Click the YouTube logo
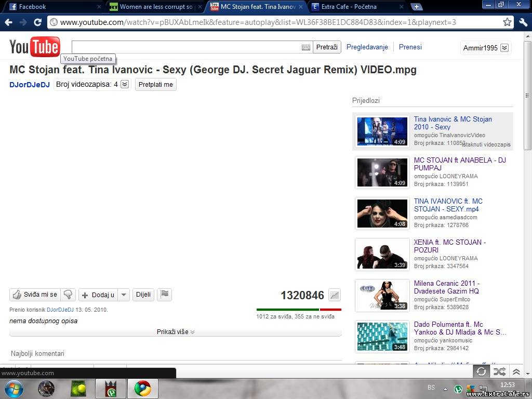Image resolution: width=532 pixels, height=399 pixels. [x=35, y=47]
